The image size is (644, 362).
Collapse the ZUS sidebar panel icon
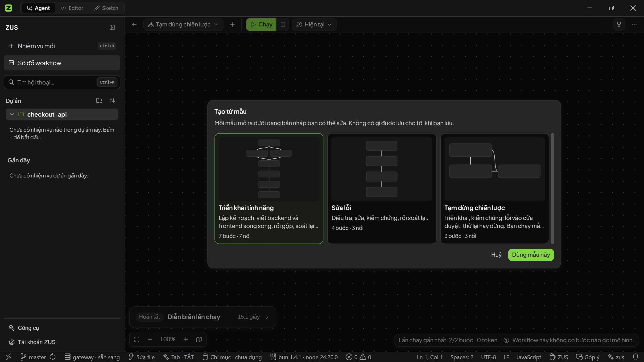pyautogui.click(x=112, y=27)
